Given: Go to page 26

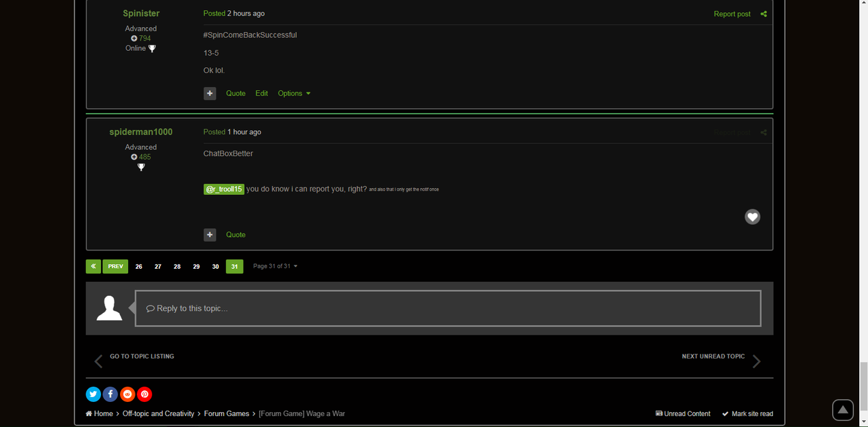Looking at the screenshot, I should pyautogui.click(x=139, y=267).
